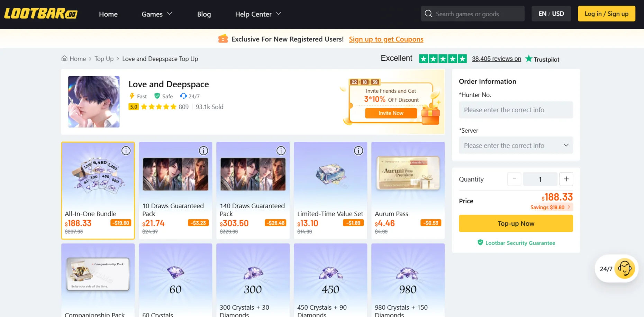Click the Hunter No. input field
The height and width of the screenshot is (317, 644).
(x=516, y=110)
